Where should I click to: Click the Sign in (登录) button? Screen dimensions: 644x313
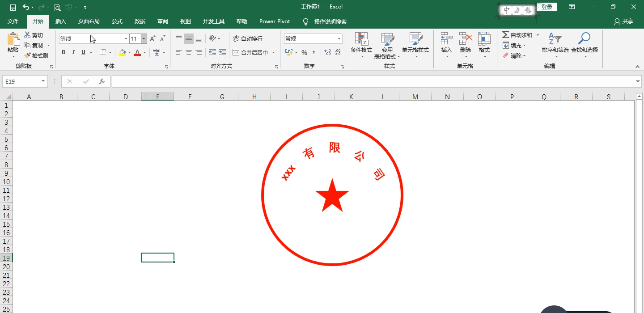547,7
